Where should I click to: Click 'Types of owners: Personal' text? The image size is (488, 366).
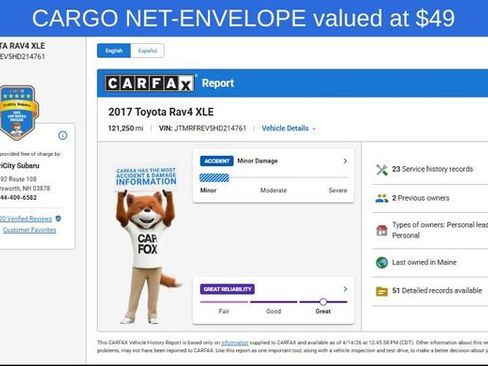440,230
